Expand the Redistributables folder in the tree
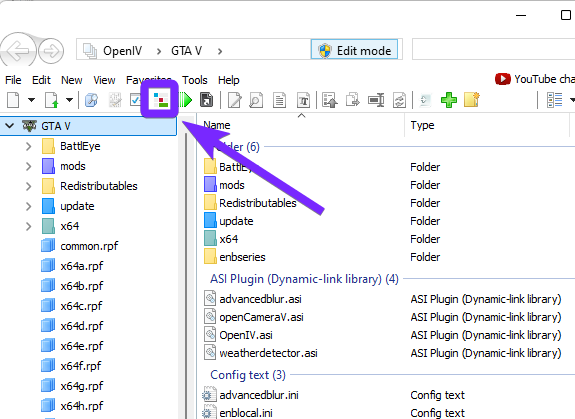 pos(29,186)
